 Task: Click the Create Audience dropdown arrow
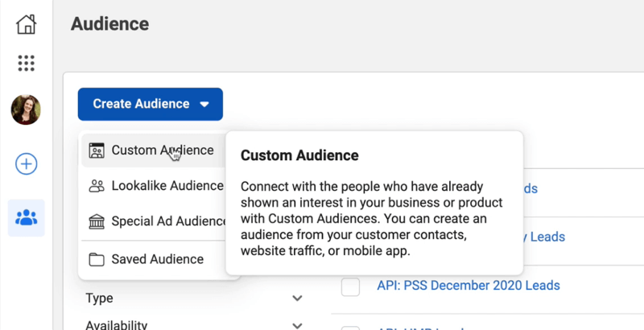[x=204, y=105]
